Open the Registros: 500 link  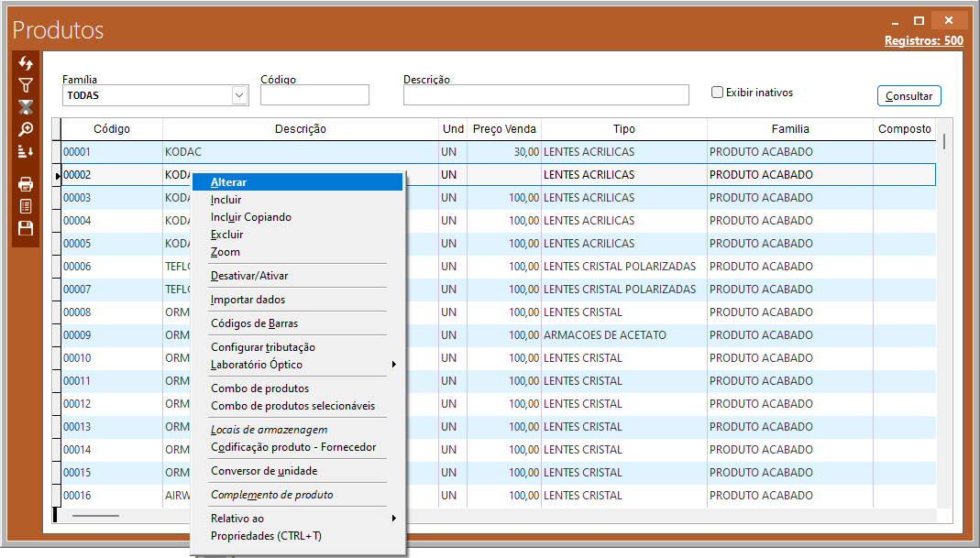tap(923, 41)
